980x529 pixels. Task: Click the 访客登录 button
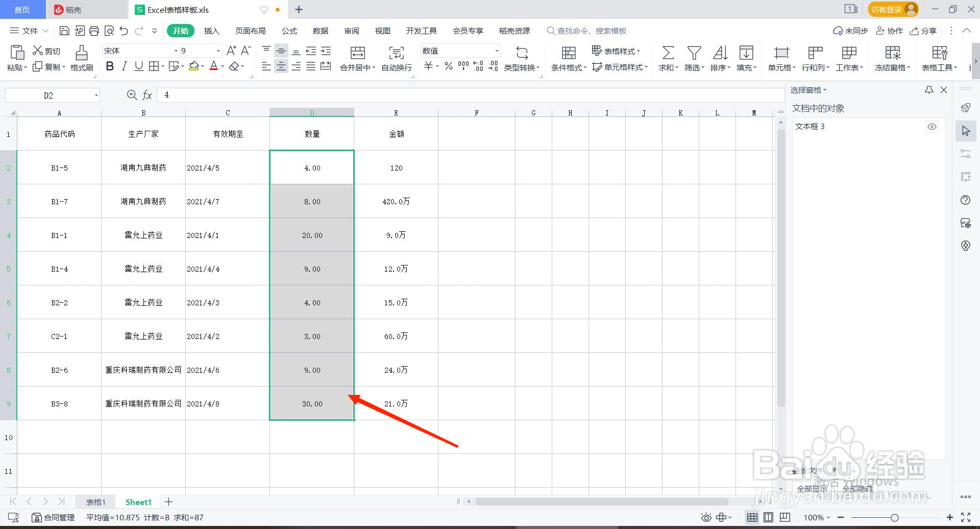click(x=893, y=9)
